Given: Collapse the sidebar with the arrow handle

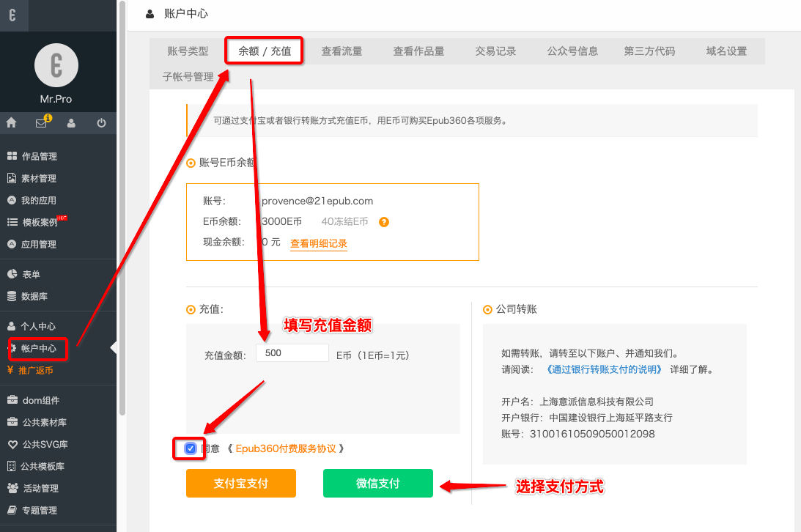Looking at the screenshot, I should (114, 348).
